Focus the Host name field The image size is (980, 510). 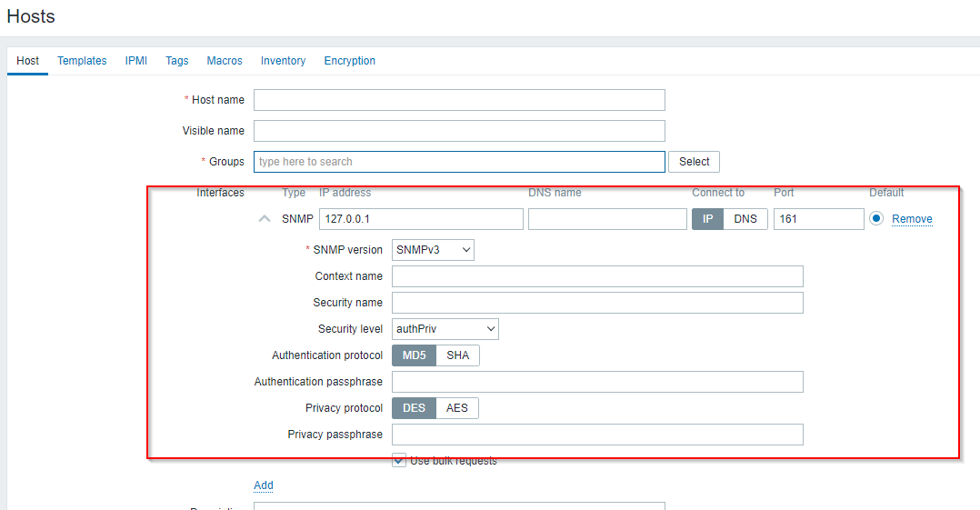459,100
